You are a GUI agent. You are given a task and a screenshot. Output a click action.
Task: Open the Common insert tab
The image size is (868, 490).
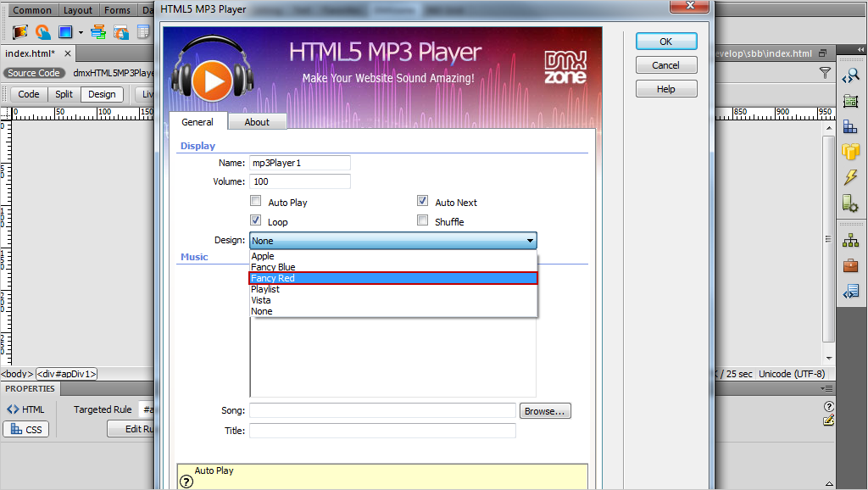32,10
